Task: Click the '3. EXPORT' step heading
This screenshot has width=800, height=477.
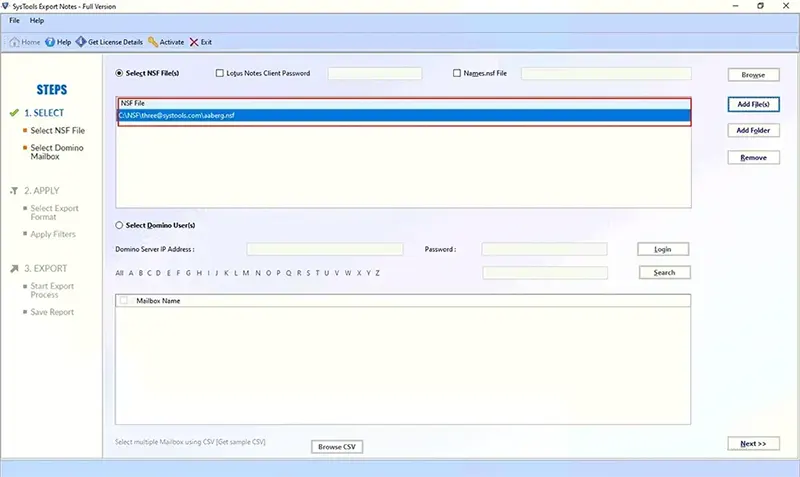Action: [x=45, y=268]
